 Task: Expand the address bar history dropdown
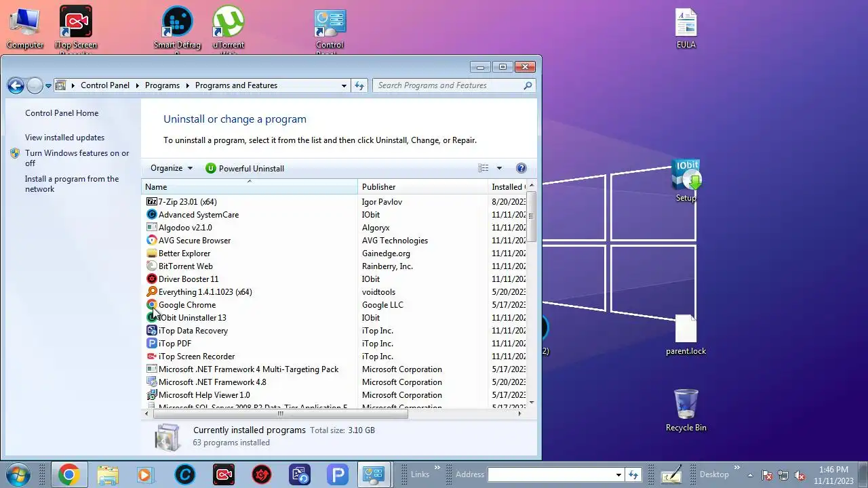coord(344,85)
